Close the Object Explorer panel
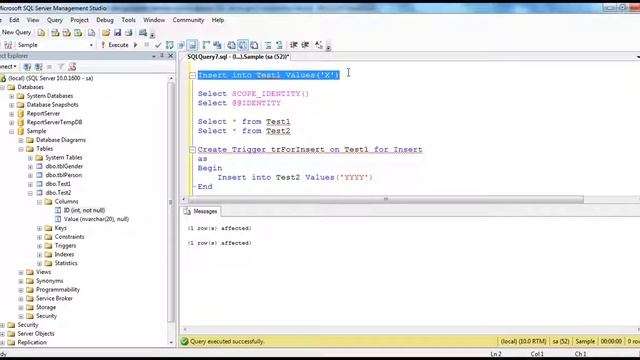The height and width of the screenshot is (360, 640). click(x=171, y=56)
